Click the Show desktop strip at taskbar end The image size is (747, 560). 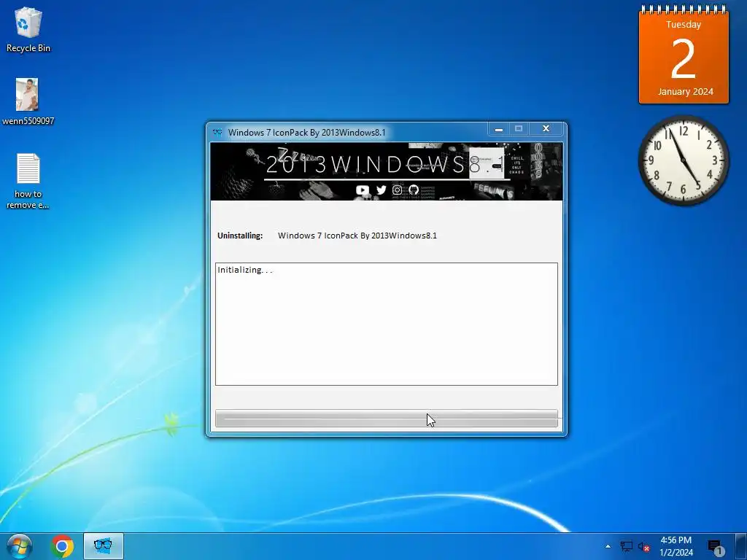click(741, 546)
